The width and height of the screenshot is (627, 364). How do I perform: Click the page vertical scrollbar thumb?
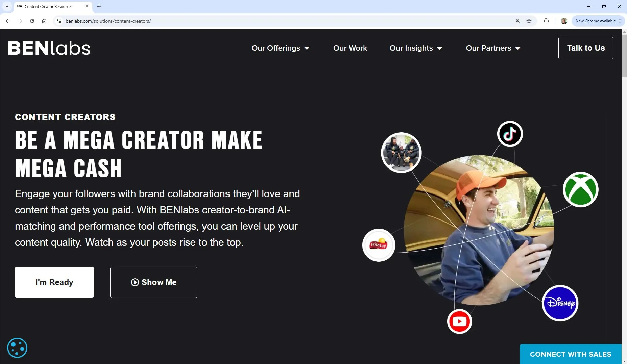624,56
